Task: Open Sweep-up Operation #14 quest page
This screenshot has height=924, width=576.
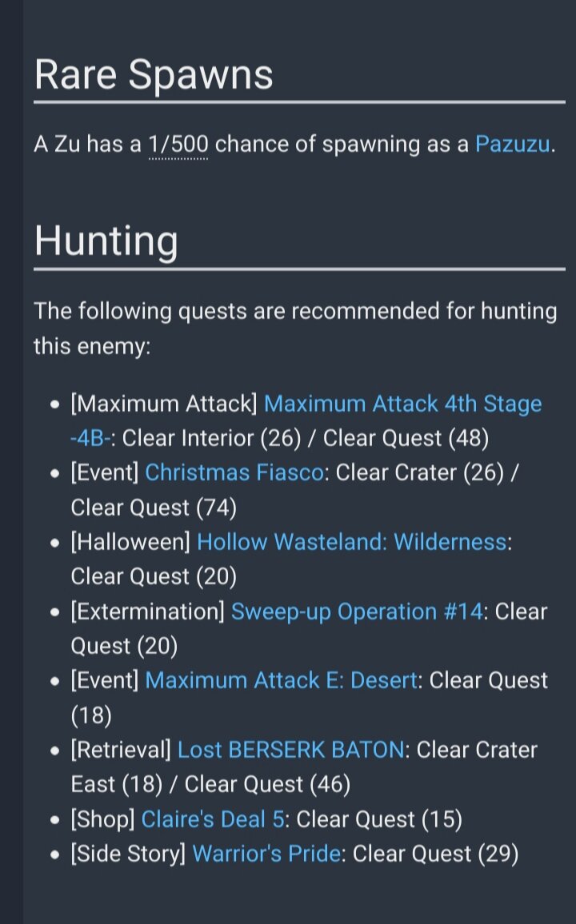Action: [x=357, y=611]
